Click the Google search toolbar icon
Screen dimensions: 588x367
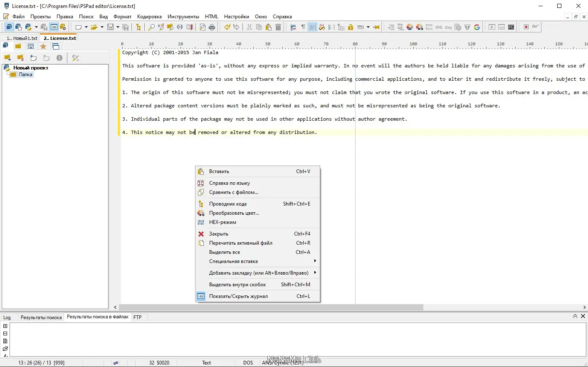(477, 27)
